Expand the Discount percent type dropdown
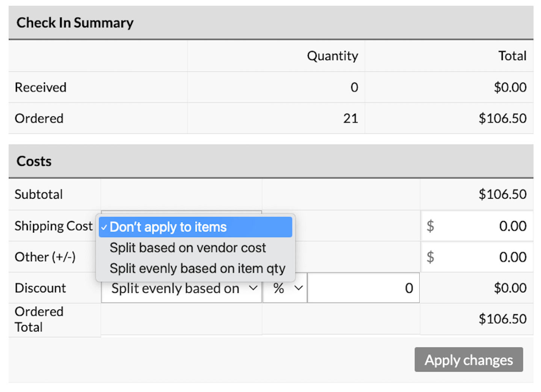Viewport: 541px width, 392px height. pyautogui.click(x=285, y=288)
